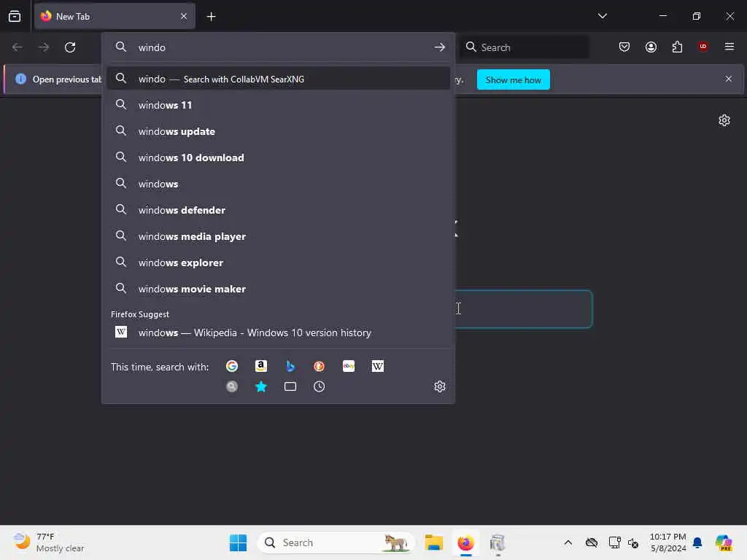Click inside the address bar text 'windo'
The height and width of the screenshot is (560, 747).
pos(152,47)
